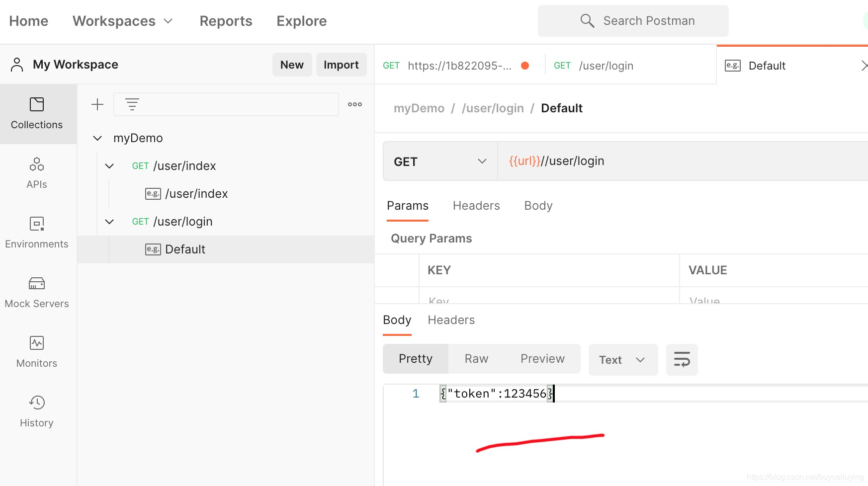The width and height of the screenshot is (868, 486).
Task: Open the Workspaces dropdown menu
Action: click(122, 21)
